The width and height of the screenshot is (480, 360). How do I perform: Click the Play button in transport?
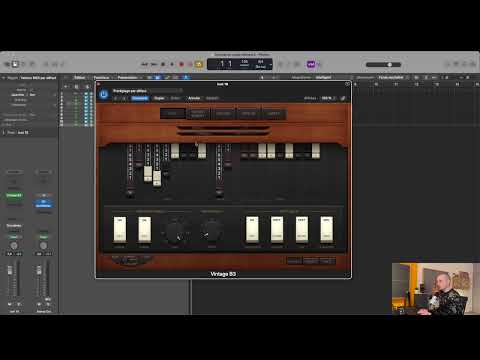172,64
